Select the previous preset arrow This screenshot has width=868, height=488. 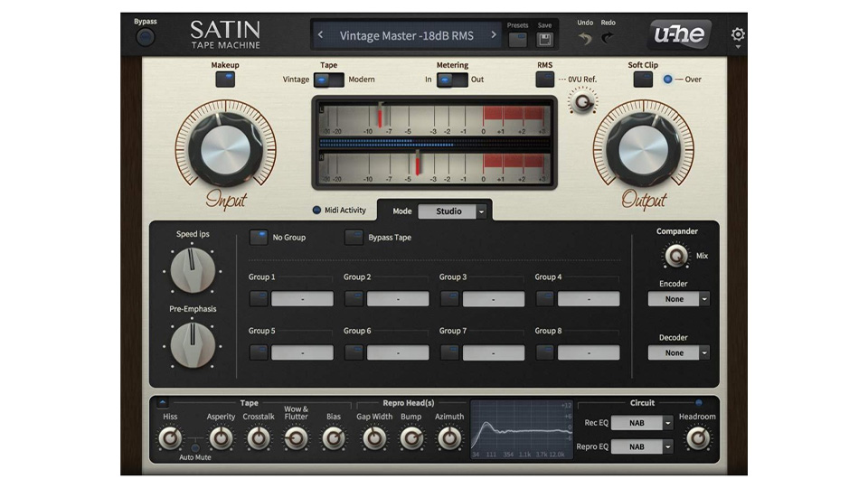coord(320,36)
